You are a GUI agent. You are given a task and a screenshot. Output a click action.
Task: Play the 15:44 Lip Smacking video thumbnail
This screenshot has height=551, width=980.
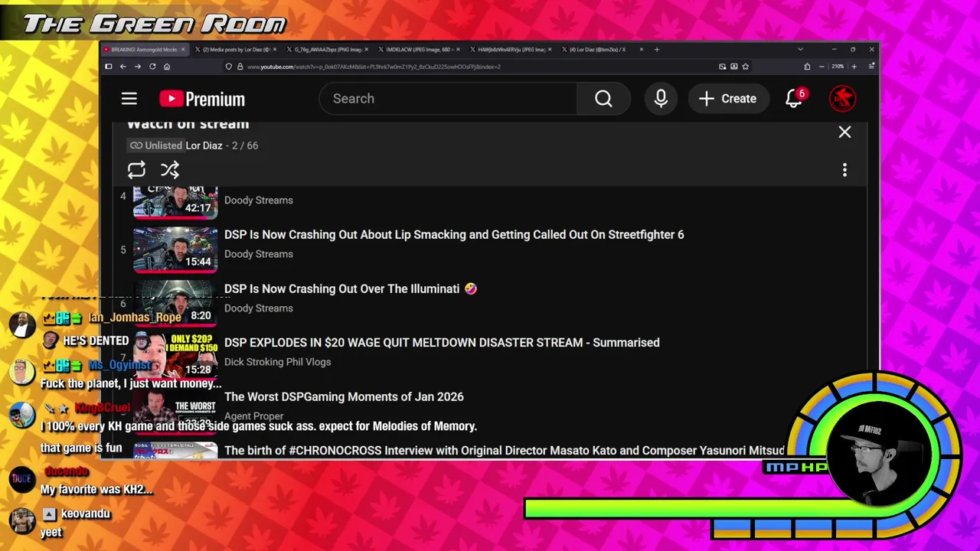click(x=175, y=249)
